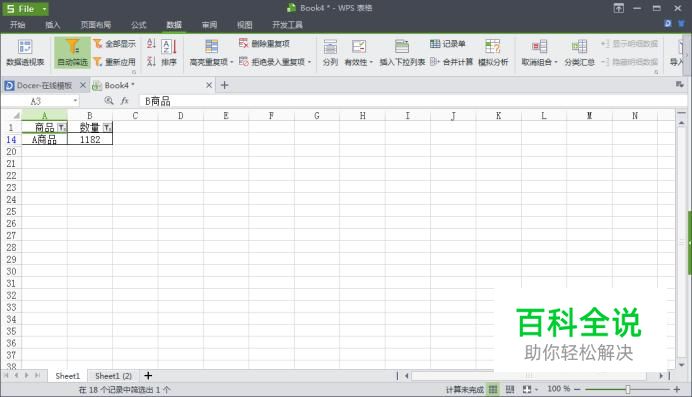Open the 商品 column filter dropdown

click(62, 127)
